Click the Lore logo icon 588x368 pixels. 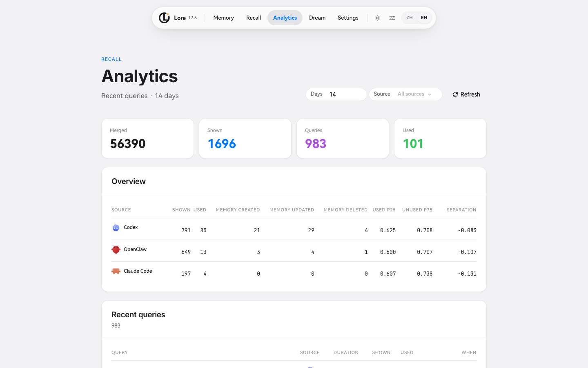[x=164, y=18]
